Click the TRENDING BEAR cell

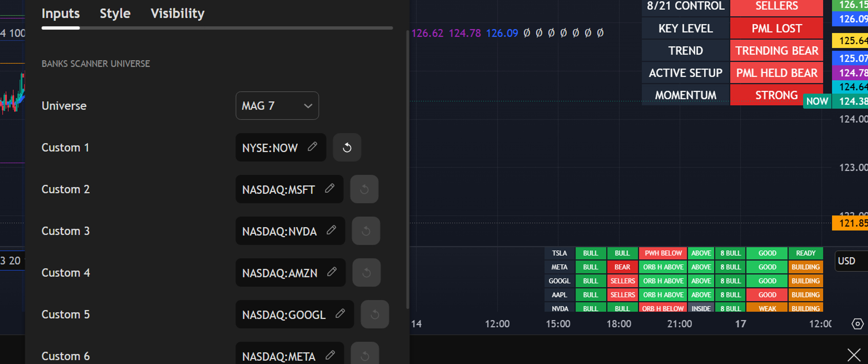click(777, 51)
